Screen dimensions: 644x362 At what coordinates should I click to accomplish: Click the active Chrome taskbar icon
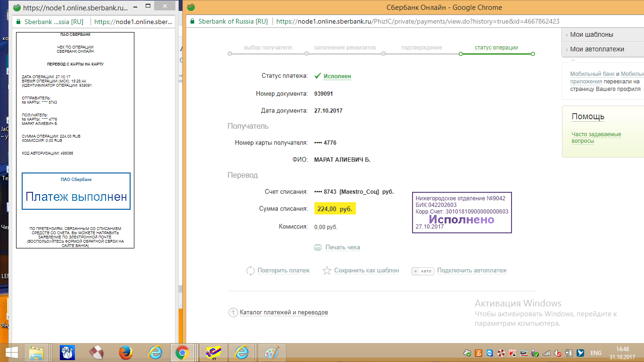coord(182,352)
